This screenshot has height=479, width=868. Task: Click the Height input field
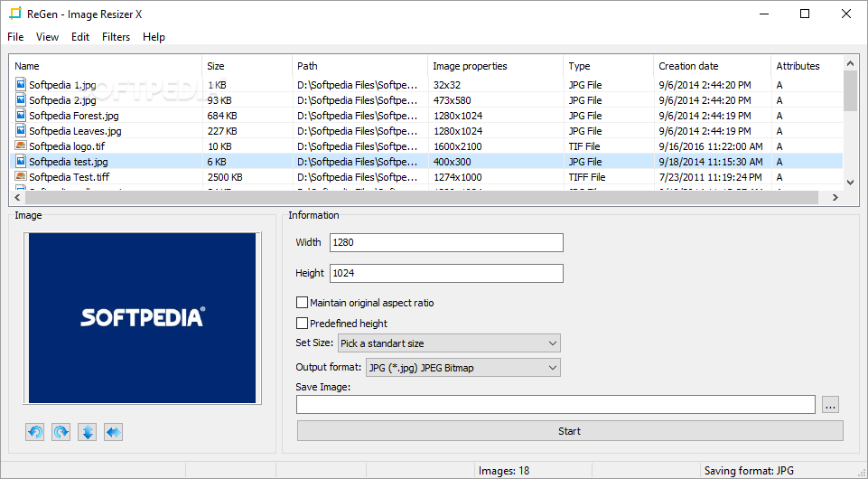pos(447,273)
